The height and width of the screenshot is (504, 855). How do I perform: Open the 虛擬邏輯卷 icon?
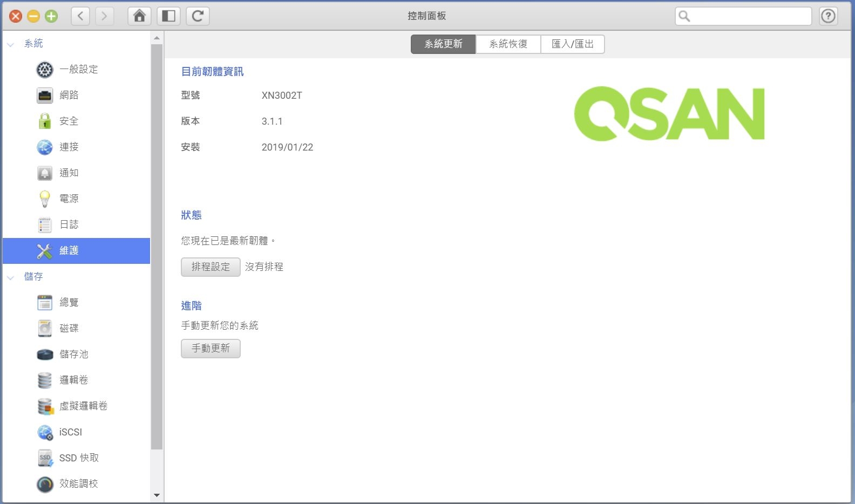(x=45, y=406)
